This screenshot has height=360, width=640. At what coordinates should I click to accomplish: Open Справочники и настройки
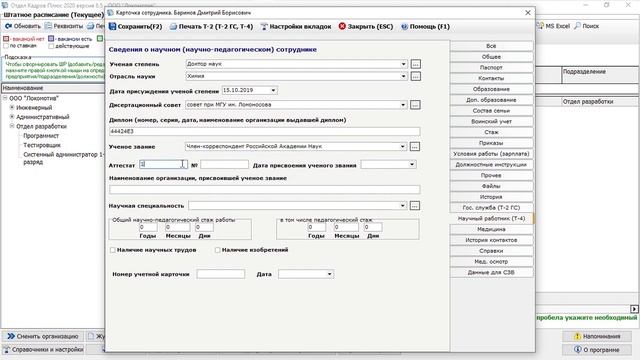pos(43,350)
